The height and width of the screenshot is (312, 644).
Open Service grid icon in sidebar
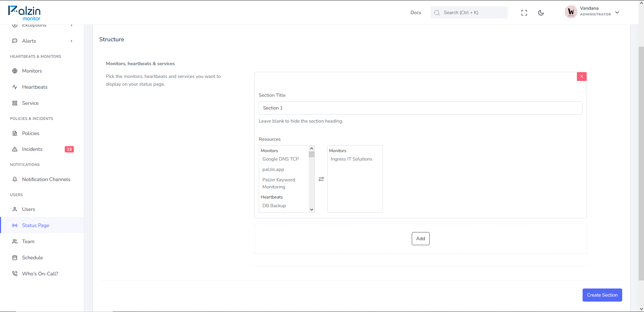[15, 103]
